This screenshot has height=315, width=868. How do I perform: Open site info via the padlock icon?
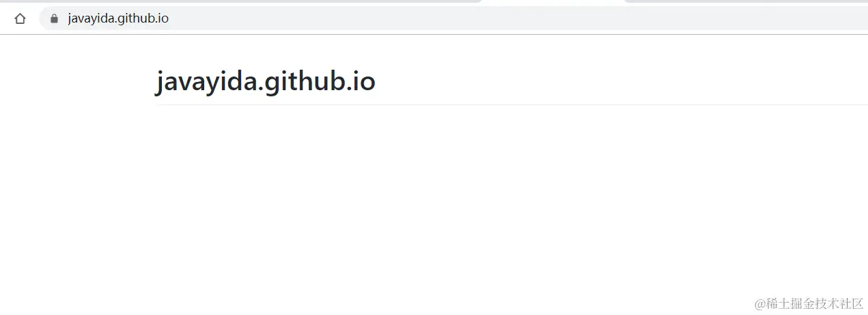pos(54,18)
